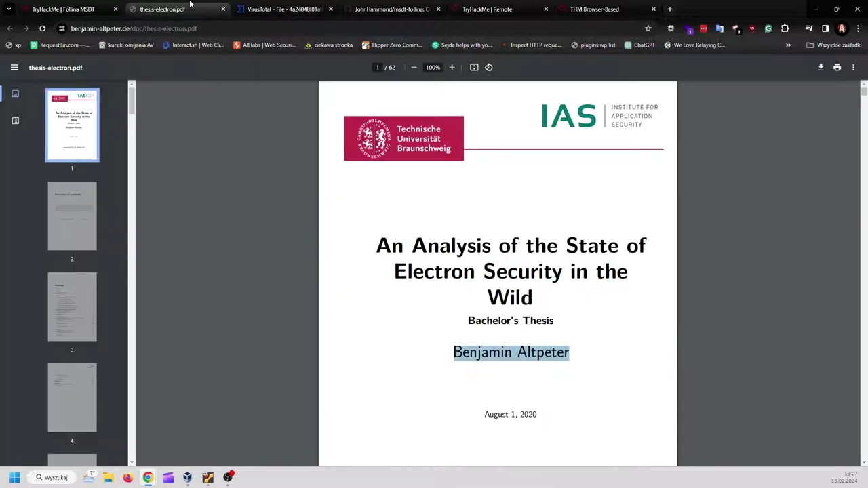Open Google Chrome taskbar icon
The height and width of the screenshot is (488, 868).
[148, 478]
